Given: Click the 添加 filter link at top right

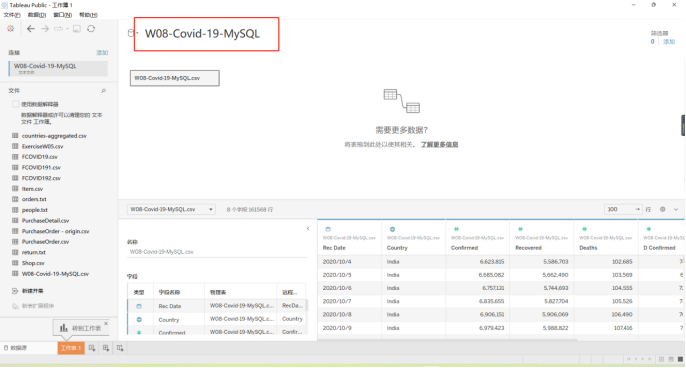Looking at the screenshot, I should (668, 42).
